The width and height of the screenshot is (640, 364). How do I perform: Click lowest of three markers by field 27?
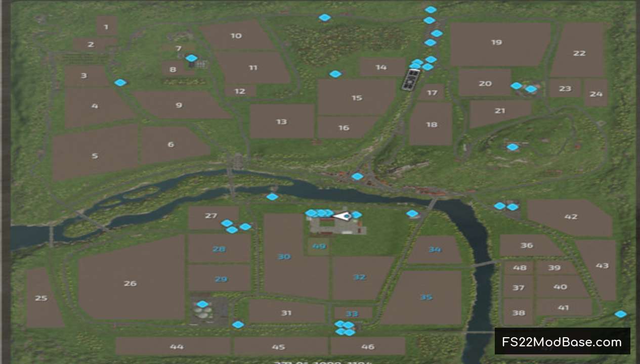[232, 230]
